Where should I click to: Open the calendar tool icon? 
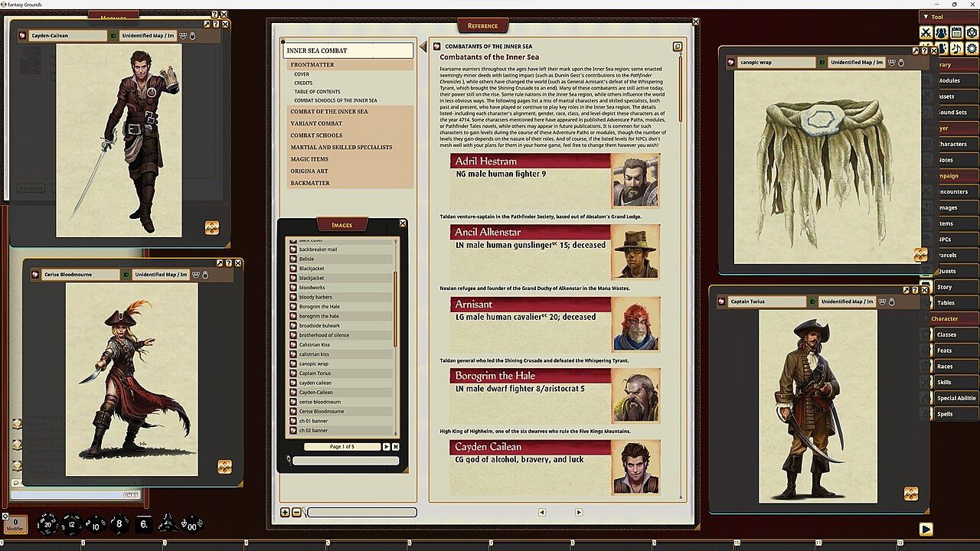point(956,33)
